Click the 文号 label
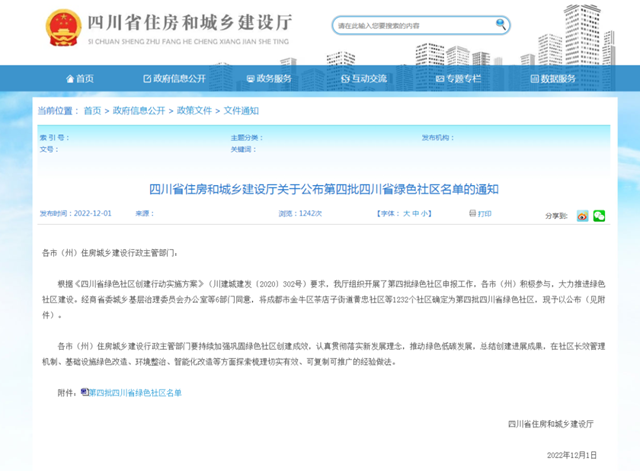Screen dimensions: 640x471 [x=49, y=149]
